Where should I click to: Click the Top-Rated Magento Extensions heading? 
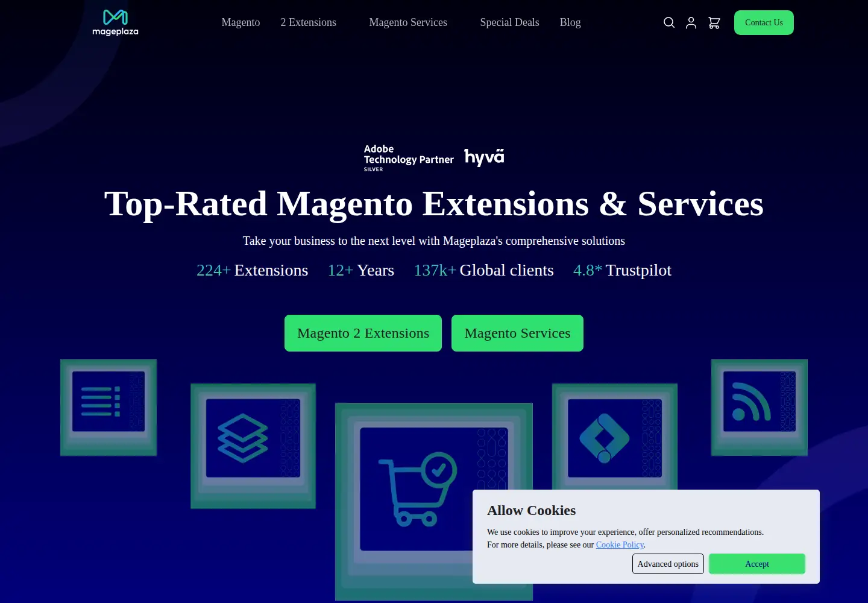click(x=434, y=204)
